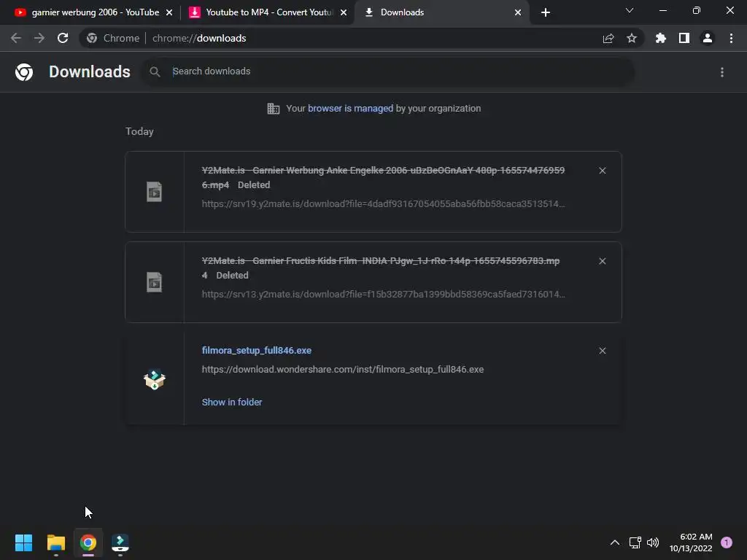This screenshot has width=747, height=560.
Task: Click the Search downloads field
Action: [388, 72]
